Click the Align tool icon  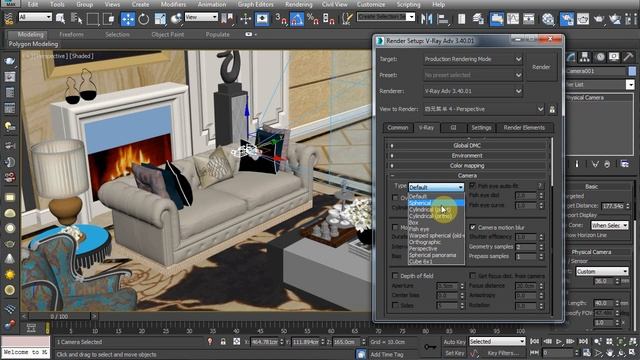point(443,19)
